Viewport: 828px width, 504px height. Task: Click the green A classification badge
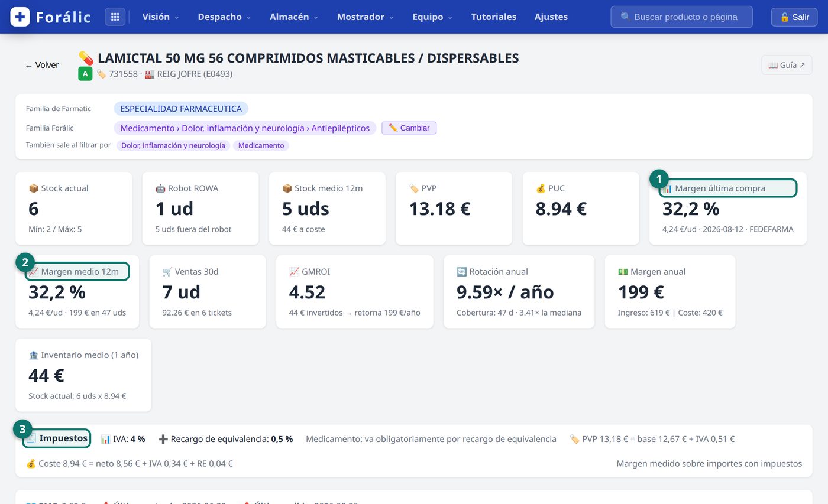click(x=85, y=74)
